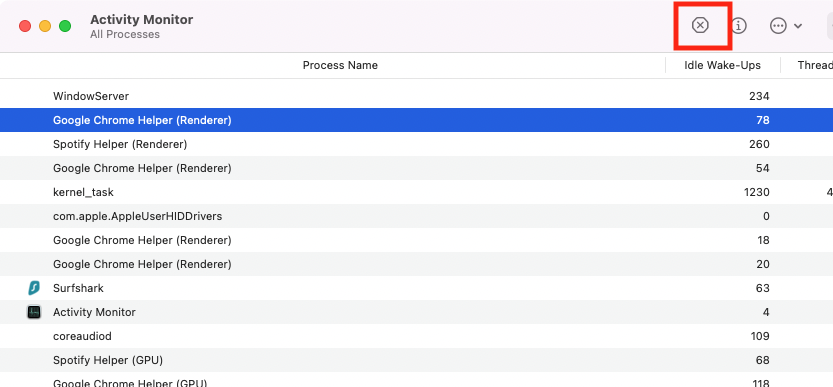Open the ellipsis more-actions dropdown in toolbar

tap(786, 26)
